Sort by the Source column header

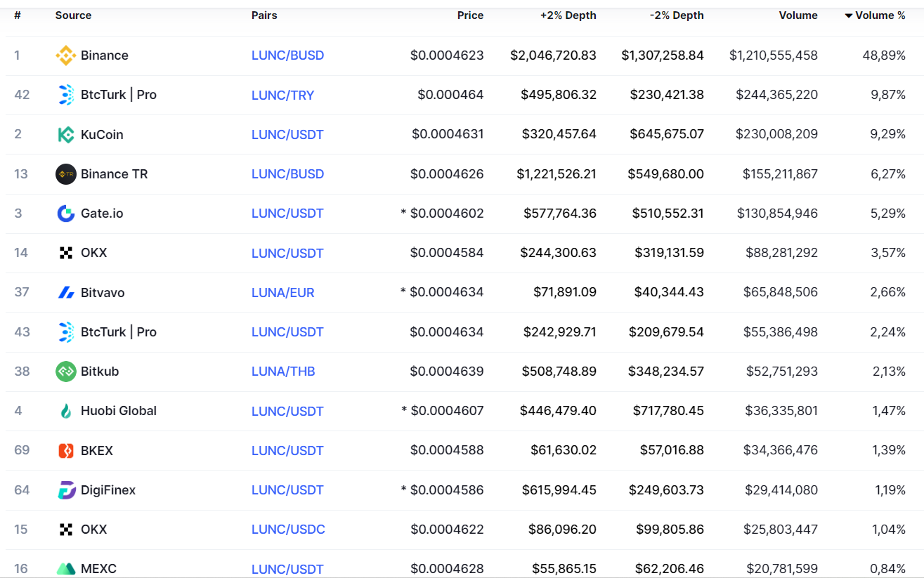pyautogui.click(x=73, y=15)
